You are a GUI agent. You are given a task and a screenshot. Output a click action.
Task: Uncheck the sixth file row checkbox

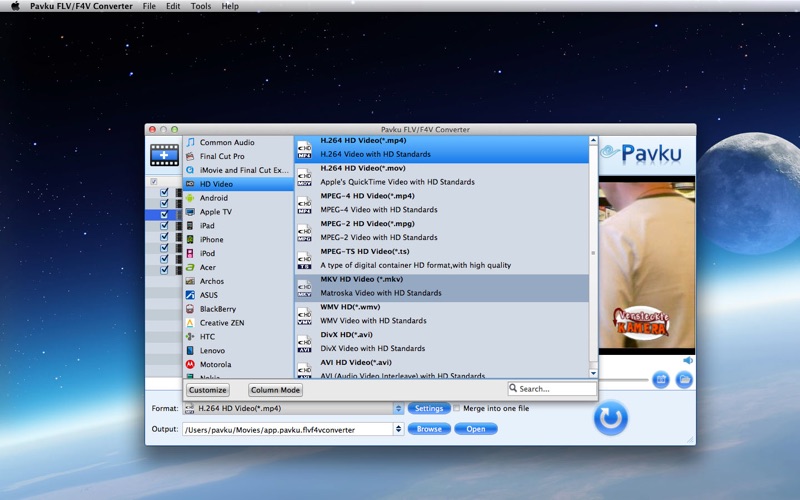click(x=164, y=248)
